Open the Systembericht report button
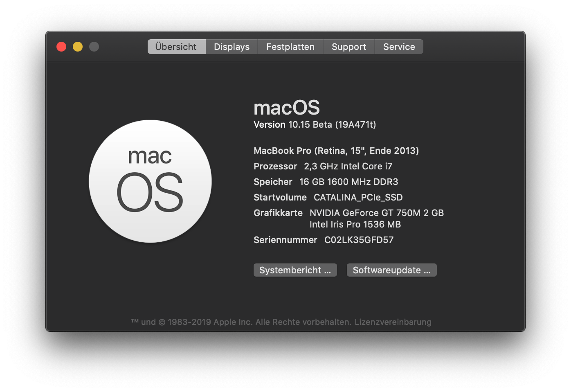This screenshot has height=392, width=571. (x=295, y=270)
